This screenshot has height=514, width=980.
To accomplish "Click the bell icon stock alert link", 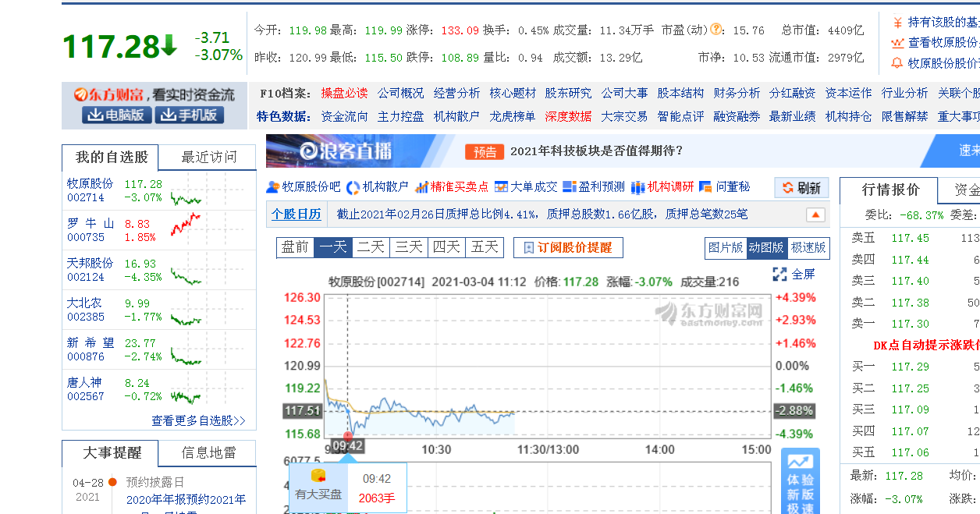I will (x=935, y=63).
